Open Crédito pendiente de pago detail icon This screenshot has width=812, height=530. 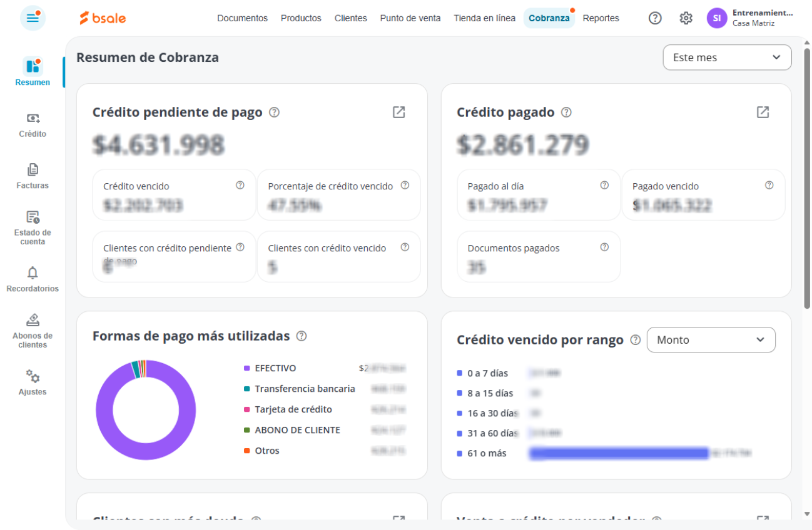click(x=398, y=112)
